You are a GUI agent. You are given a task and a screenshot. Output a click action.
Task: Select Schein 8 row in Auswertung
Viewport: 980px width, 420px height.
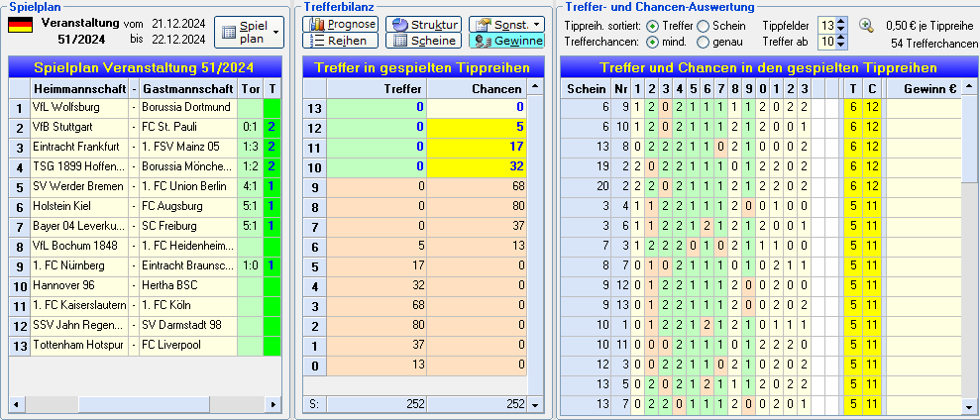pos(761,266)
